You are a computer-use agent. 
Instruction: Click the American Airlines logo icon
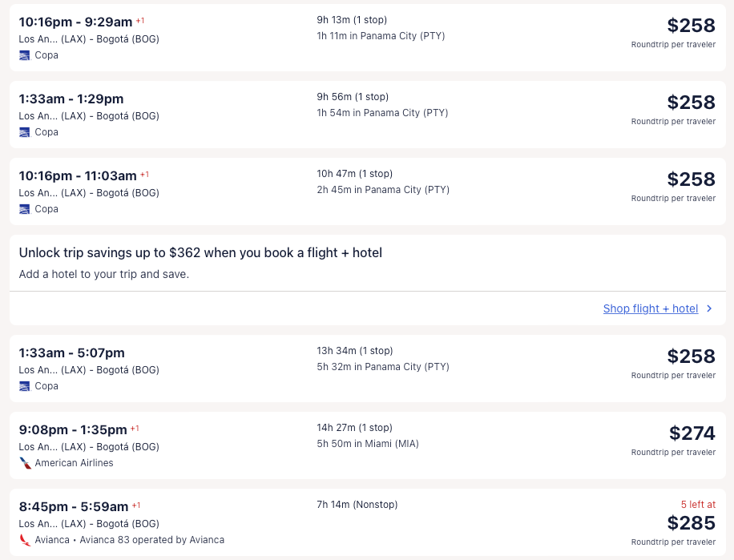tap(26, 463)
